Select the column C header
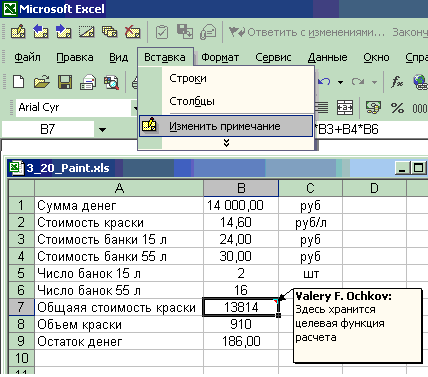The image size is (428, 377). (310, 188)
